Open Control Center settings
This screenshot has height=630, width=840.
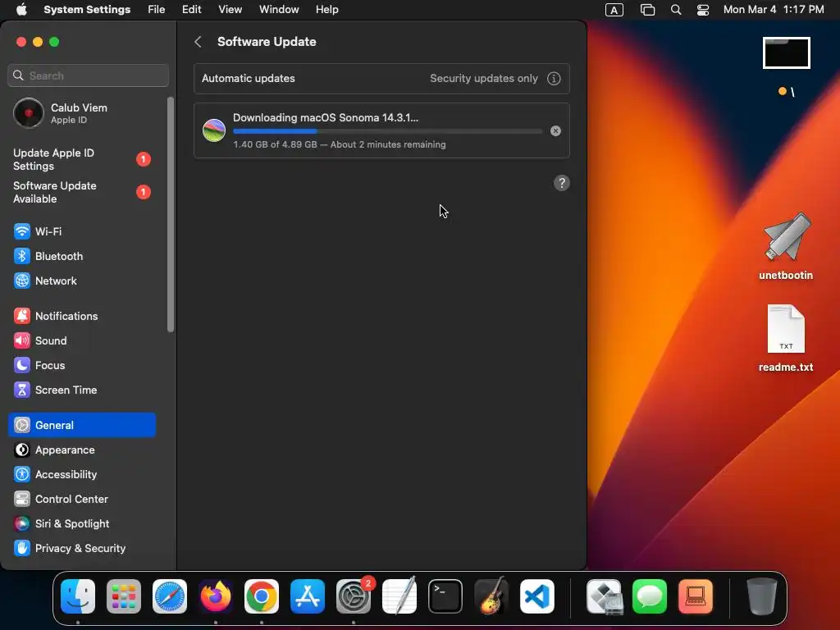point(82,500)
